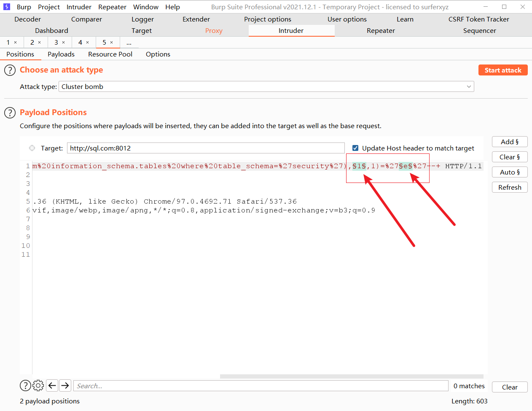
Task: Click the Burp Suite logo icon
Action: pyautogui.click(x=7, y=7)
